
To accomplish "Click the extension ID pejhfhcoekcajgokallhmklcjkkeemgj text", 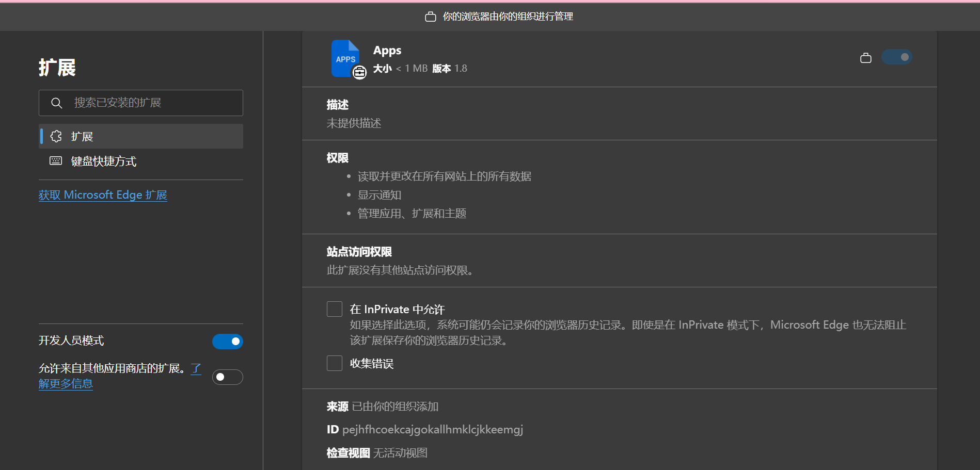I will pyautogui.click(x=432, y=430).
